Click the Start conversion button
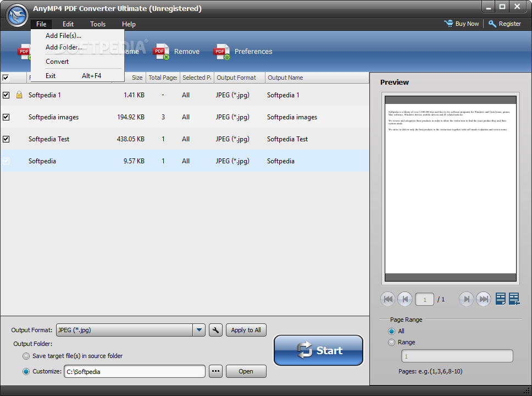This screenshot has width=532, height=396. [318, 350]
